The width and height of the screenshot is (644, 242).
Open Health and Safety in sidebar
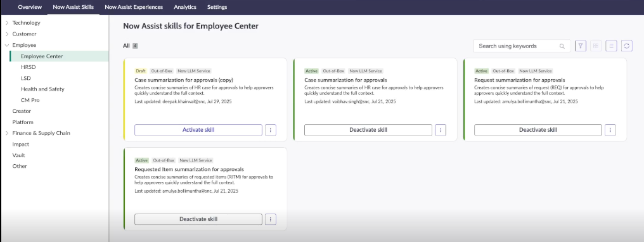[x=42, y=89]
